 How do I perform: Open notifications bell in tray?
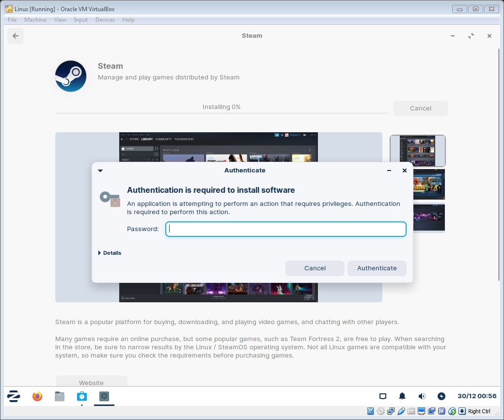[402, 396]
